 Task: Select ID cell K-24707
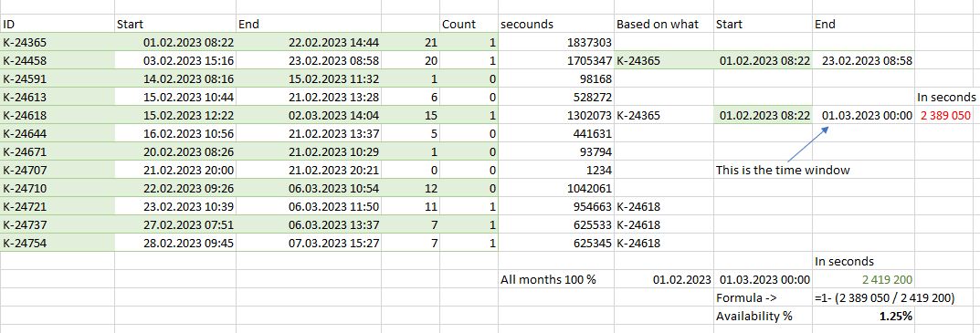[58, 170]
